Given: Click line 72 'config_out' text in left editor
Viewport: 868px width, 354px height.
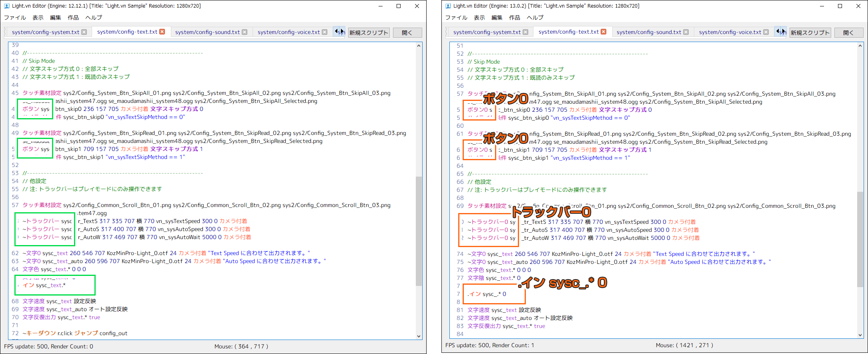Looking at the screenshot, I should pyautogui.click(x=113, y=333).
